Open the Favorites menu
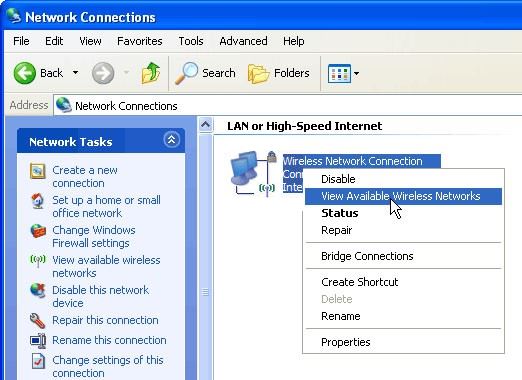This screenshot has width=522, height=380. [x=140, y=41]
